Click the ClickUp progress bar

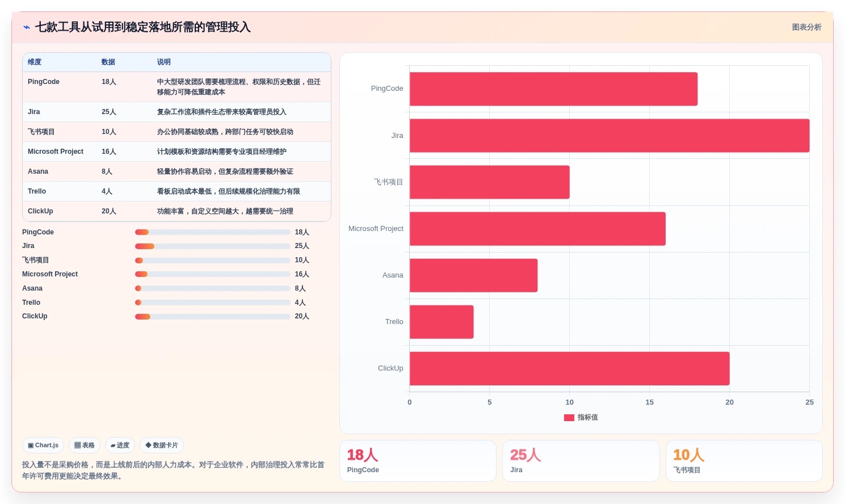[x=213, y=317]
